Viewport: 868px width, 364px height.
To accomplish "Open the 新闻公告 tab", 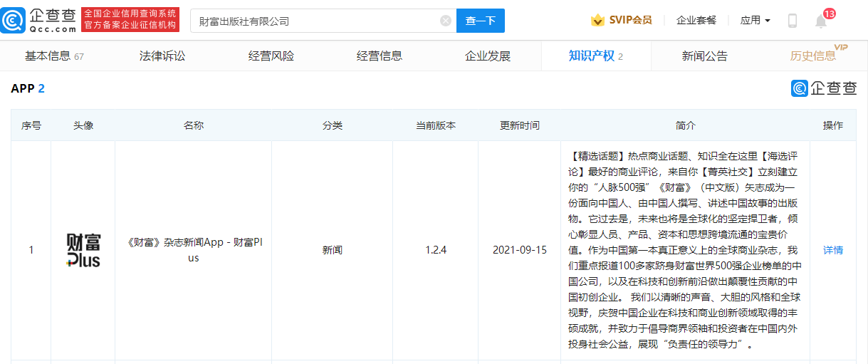I will 704,56.
